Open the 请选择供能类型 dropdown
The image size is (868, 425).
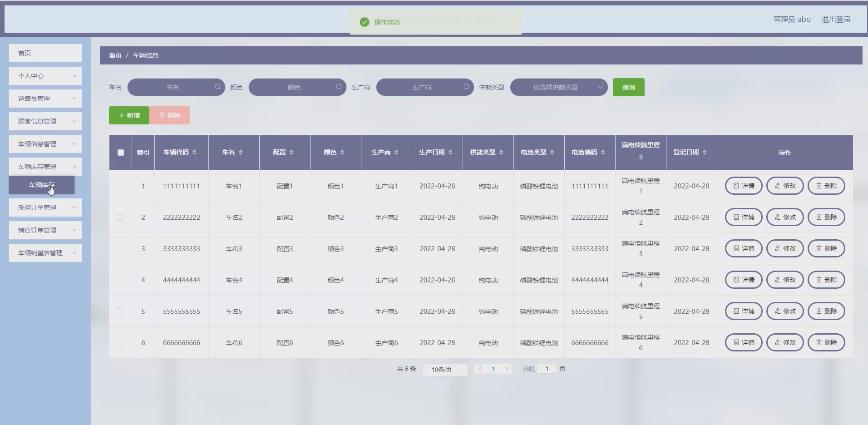coord(559,87)
